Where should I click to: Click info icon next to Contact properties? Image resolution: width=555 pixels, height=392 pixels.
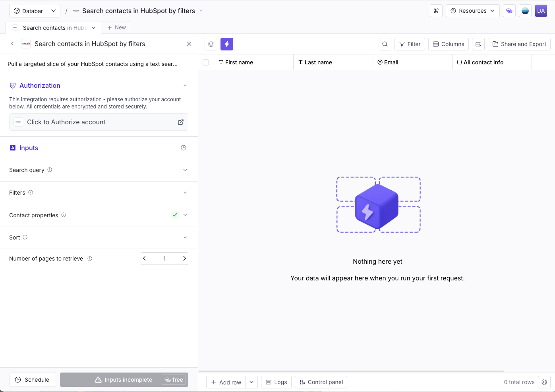64,215
